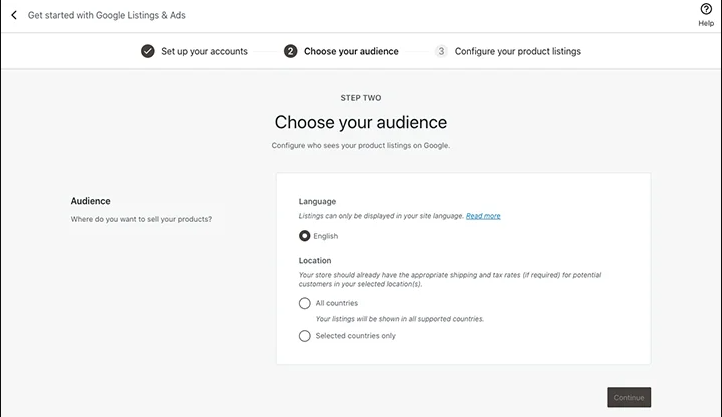Screen dimensions: 722x417
Task: Select the English language radio button
Action: tap(304, 236)
